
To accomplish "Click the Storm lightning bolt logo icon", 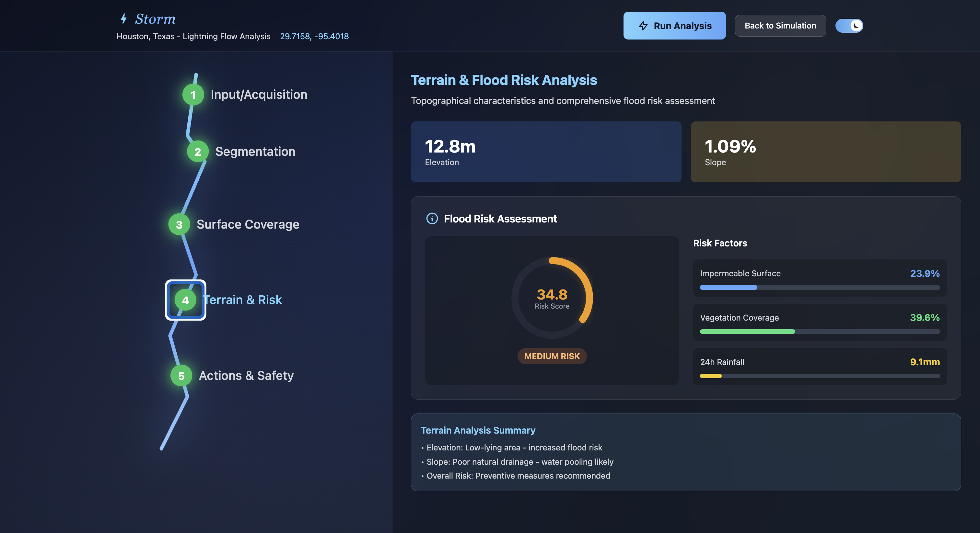I will [x=123, y=19].
